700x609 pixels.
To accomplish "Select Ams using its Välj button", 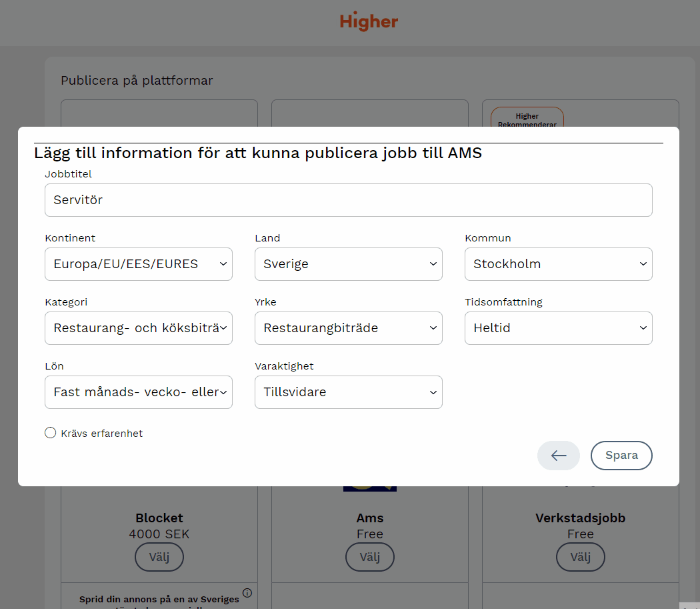I will pos(370,557).
